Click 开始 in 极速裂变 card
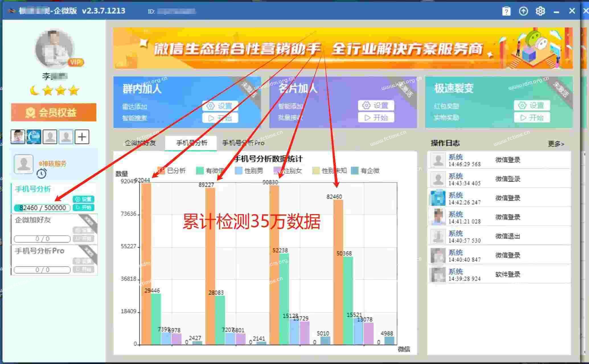The height and width of the screenshot is (364, 589). click(x=532, y=117)
